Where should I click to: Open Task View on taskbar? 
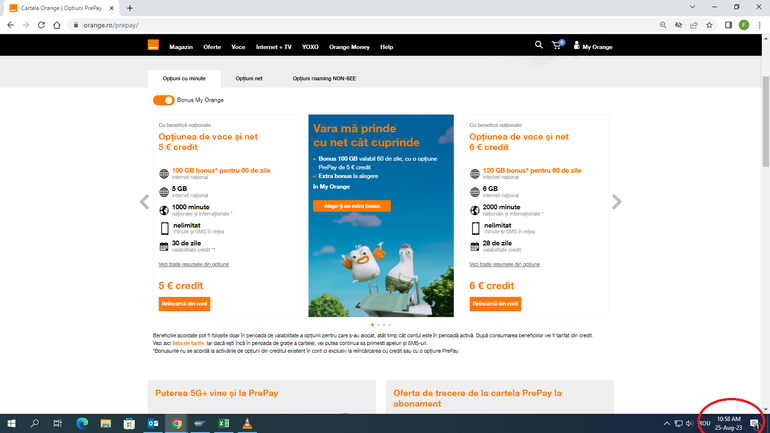57,423
